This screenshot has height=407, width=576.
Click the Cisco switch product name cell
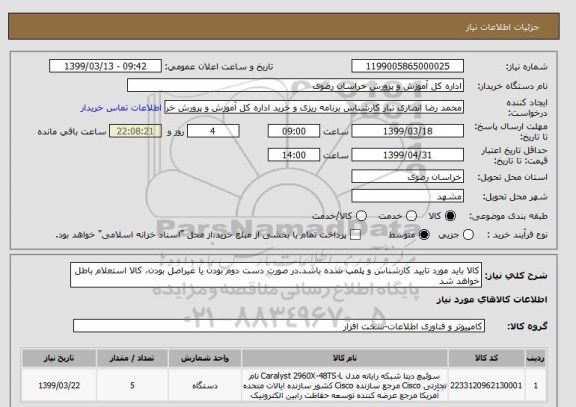click(x=345, y=385)
